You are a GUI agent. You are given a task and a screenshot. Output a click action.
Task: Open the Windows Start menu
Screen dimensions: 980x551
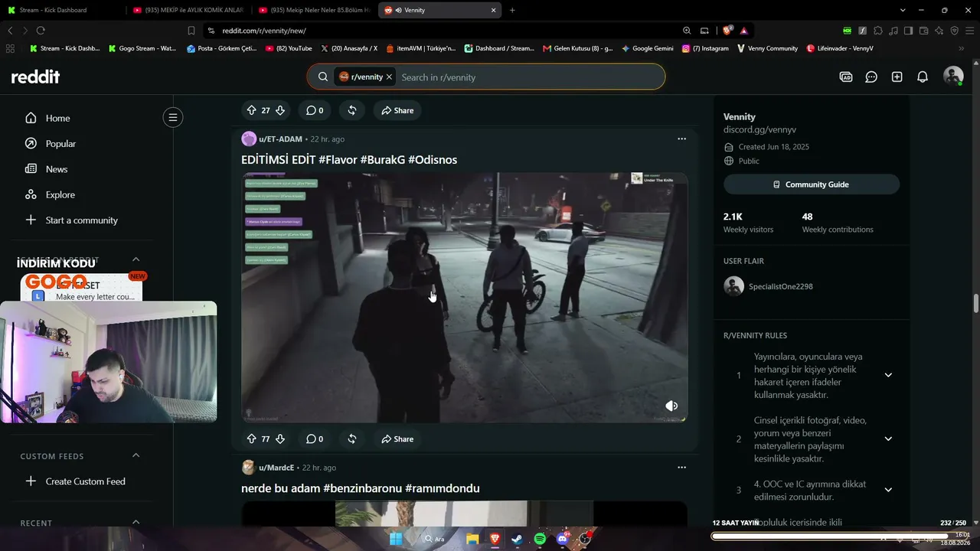(396, 539)
